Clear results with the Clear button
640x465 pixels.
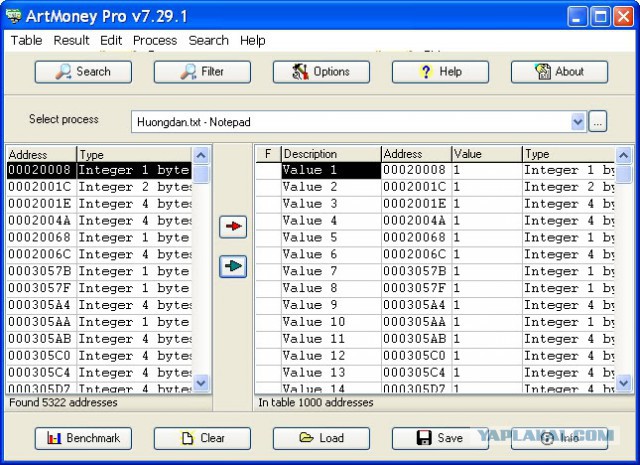202,438
